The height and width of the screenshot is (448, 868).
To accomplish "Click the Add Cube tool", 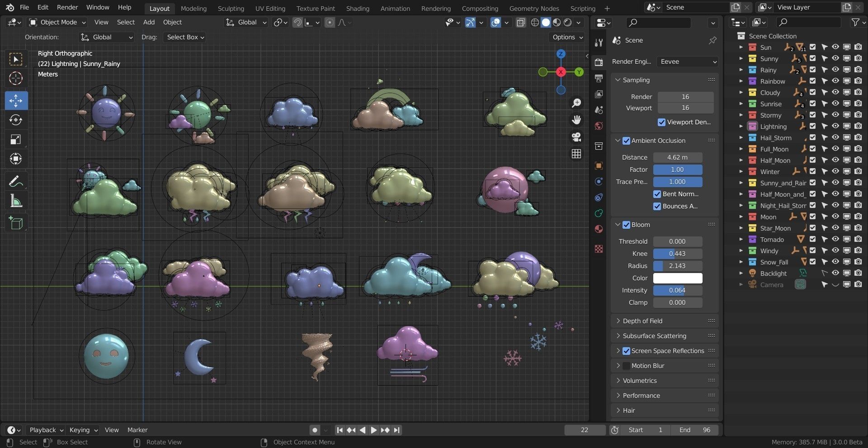I will (x=16, y=223).
